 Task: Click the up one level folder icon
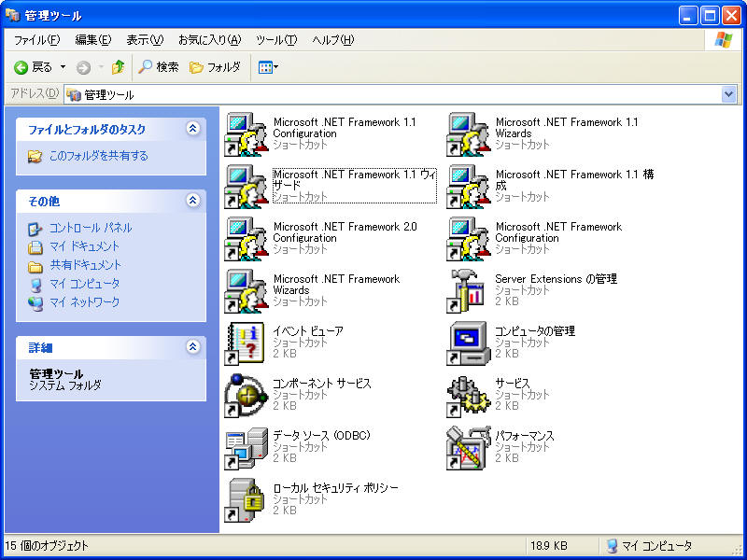click(x=119, y=67)
